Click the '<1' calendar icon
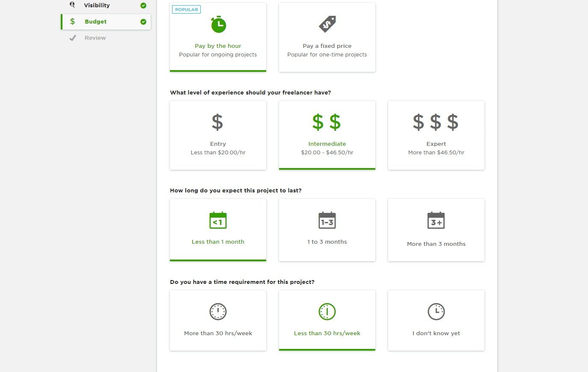This screenshot has width=588, height=372. tap(218, 220)
